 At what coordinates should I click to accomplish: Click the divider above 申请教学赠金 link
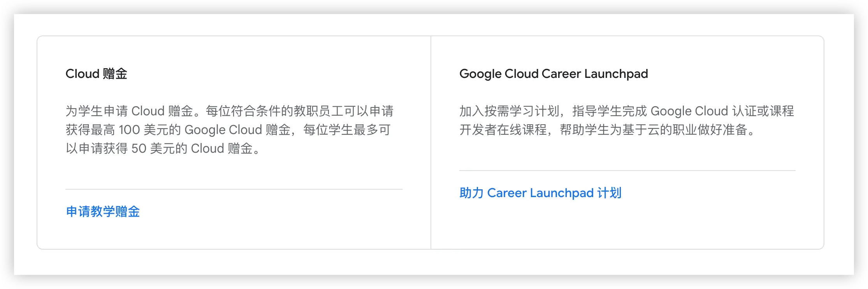click(x=234, y=189)
